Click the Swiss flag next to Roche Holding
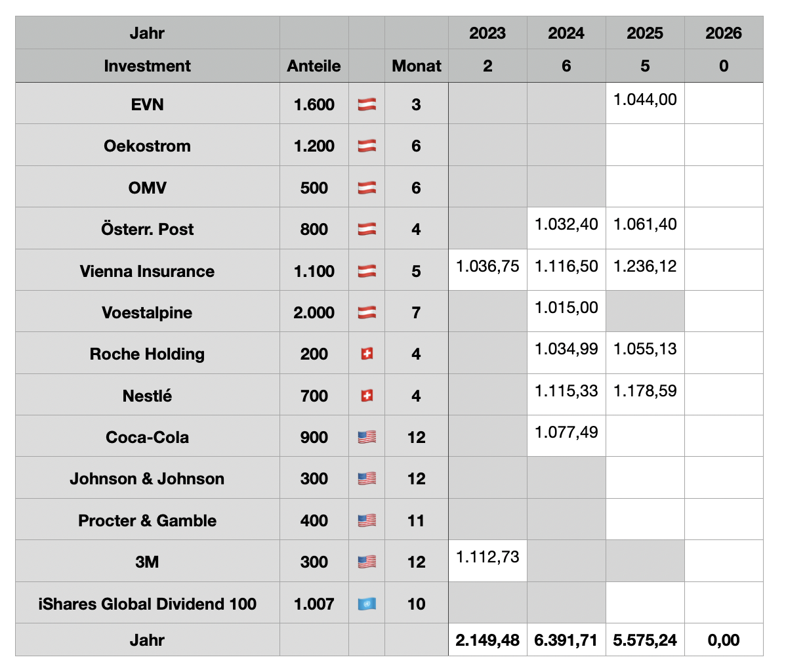The width and height of the screenshot is (786, 672). click(367, 354)
